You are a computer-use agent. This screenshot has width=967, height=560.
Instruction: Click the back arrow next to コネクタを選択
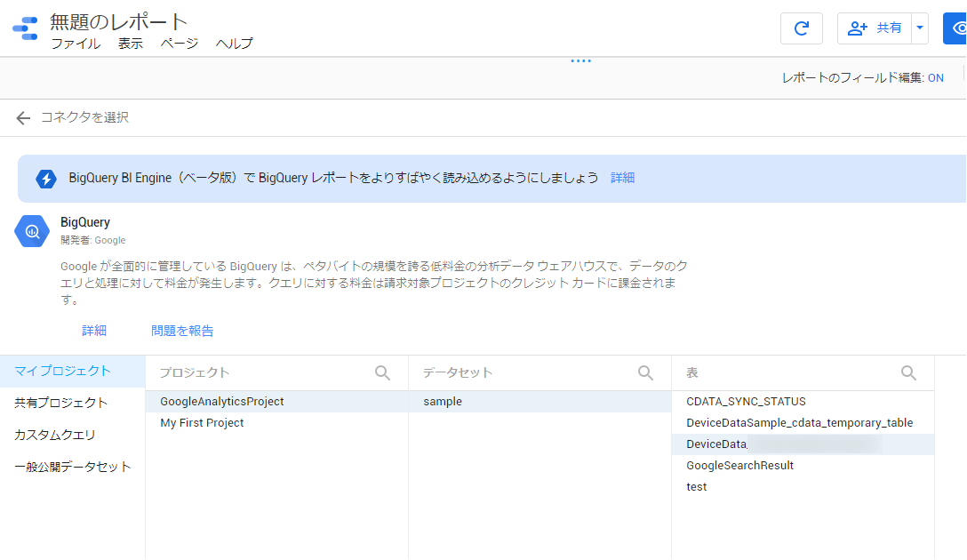tap(23, 118)
